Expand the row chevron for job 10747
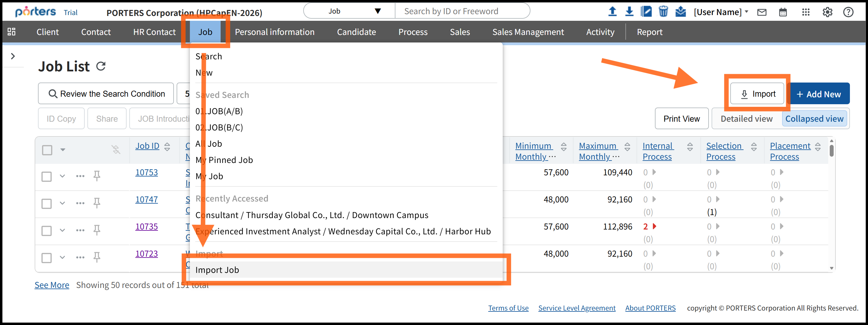Viewport: 868px width, 325px height. point(62,203)
